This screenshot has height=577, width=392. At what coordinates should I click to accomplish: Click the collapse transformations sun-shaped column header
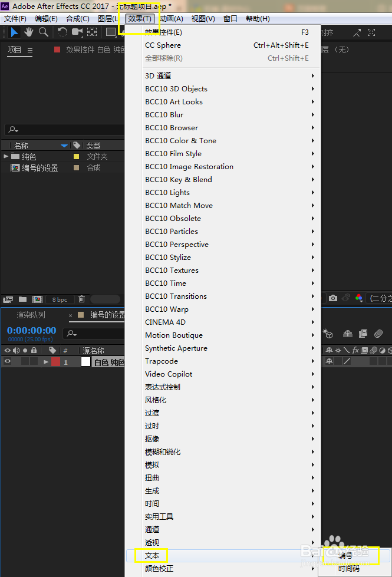point(338,350)
